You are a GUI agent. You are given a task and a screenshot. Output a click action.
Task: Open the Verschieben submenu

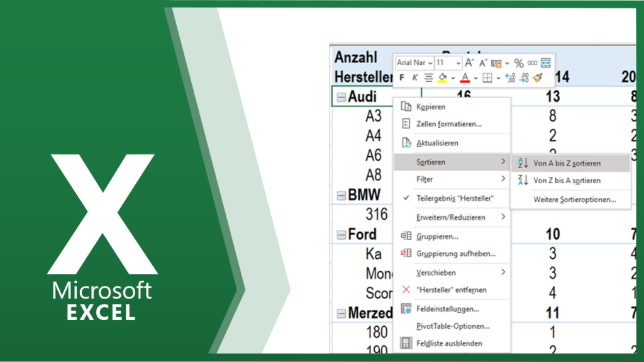tap(452, 273)
